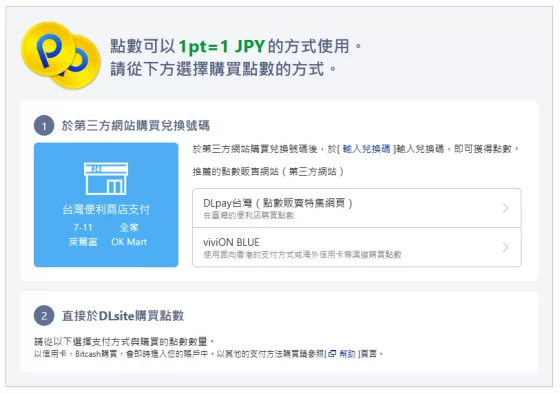Open the 輸入兌換碼 link

click(x=366, y=149)
